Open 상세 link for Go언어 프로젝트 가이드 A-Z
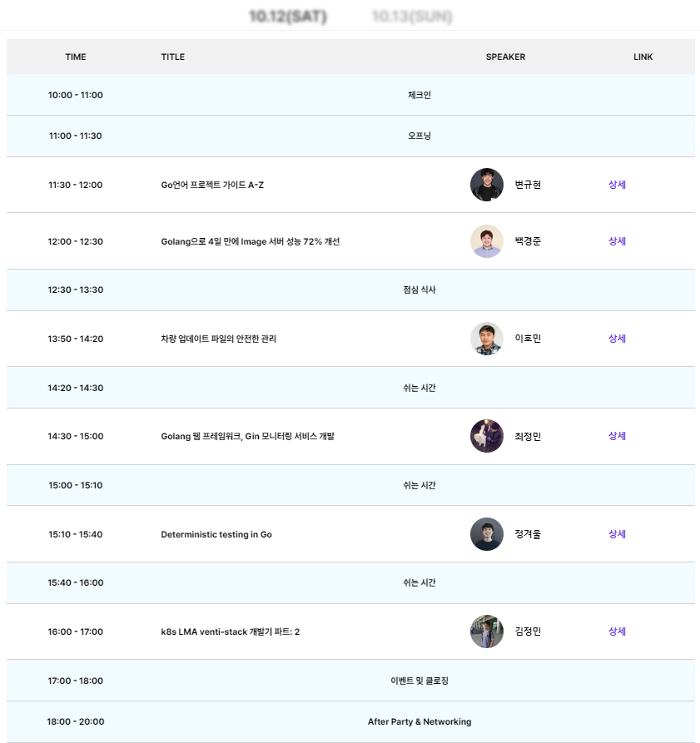This screenshot has width=700, height=743. (617, 185)
